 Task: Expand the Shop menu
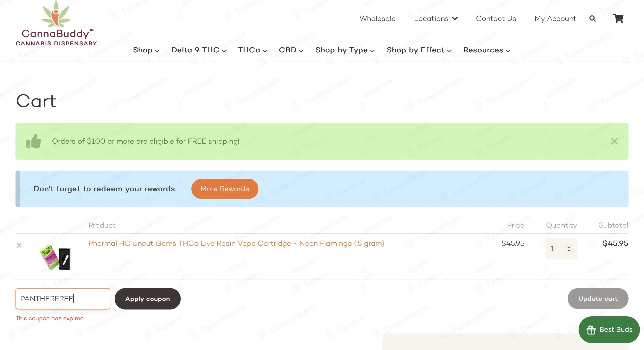click(x=146, y=50)
